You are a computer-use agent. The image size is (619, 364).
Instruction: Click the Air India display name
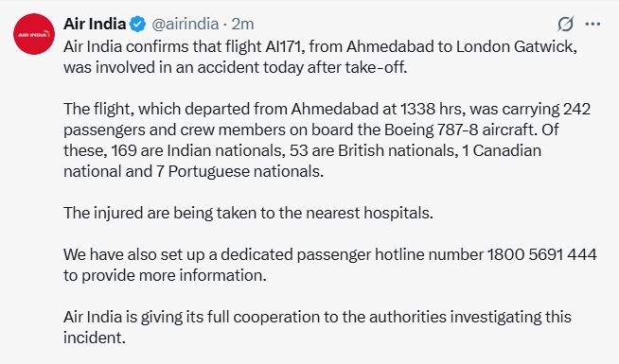(95, 24)
